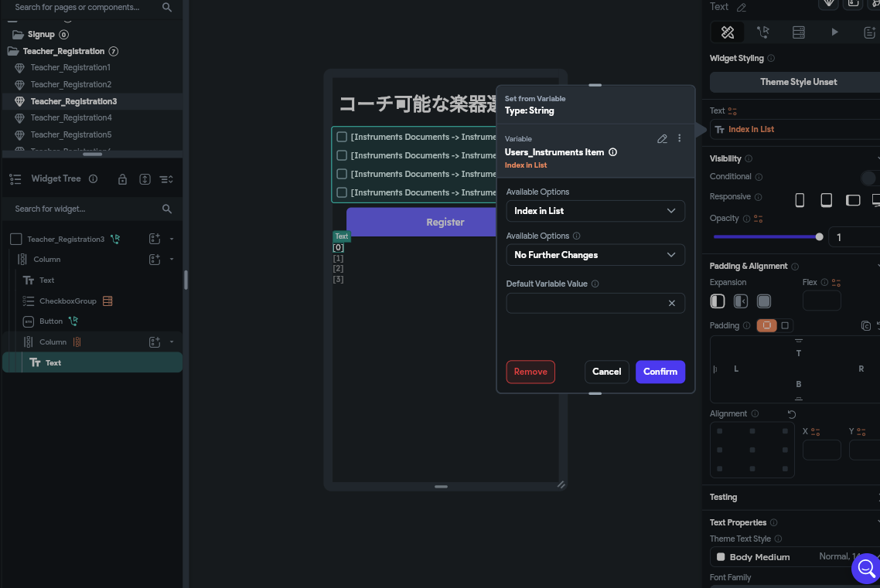Focus the Flex value field
Viewport: 880px width, 588px height.
click(822, 301)
